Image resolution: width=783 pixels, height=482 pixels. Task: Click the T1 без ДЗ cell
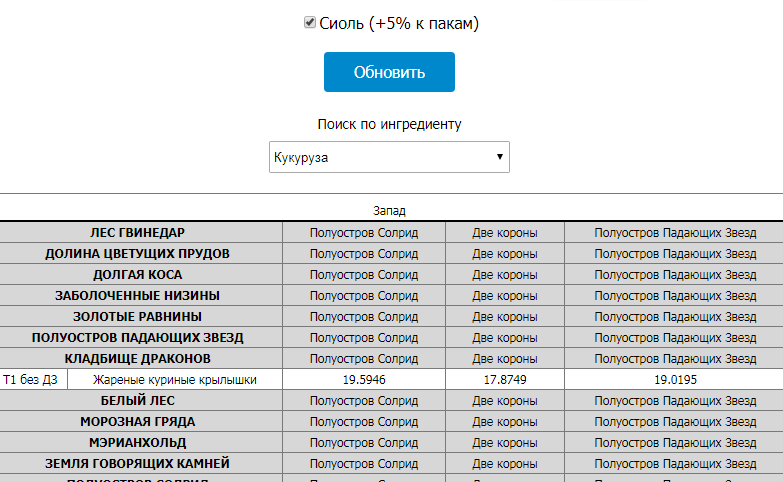click(x=33, y=380)
